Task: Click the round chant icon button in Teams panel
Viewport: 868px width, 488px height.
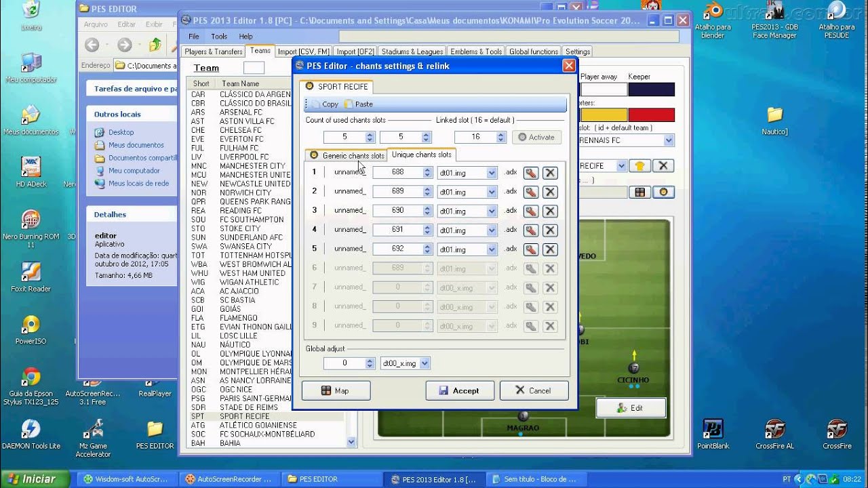Action: (x=663, y=192)
